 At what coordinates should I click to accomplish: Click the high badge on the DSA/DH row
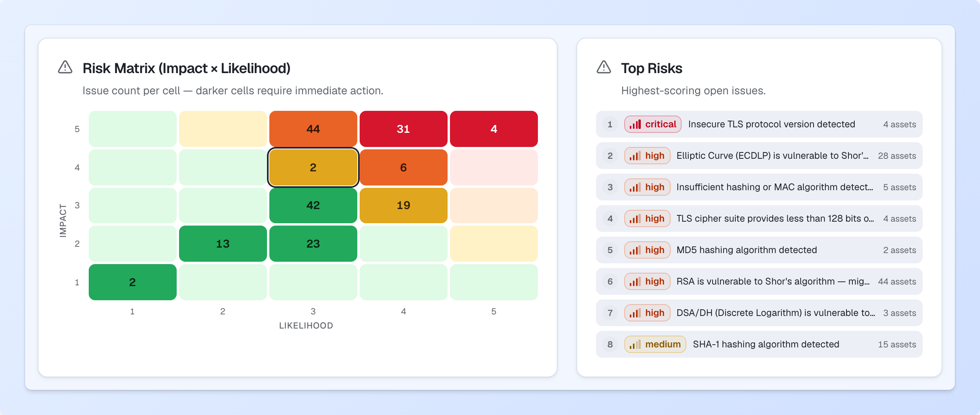[647, 313]
